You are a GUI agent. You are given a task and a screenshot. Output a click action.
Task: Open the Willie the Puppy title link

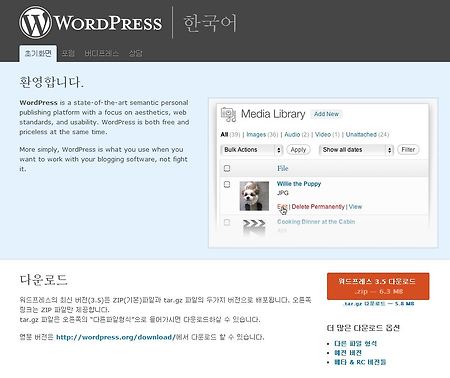[299, 184]
